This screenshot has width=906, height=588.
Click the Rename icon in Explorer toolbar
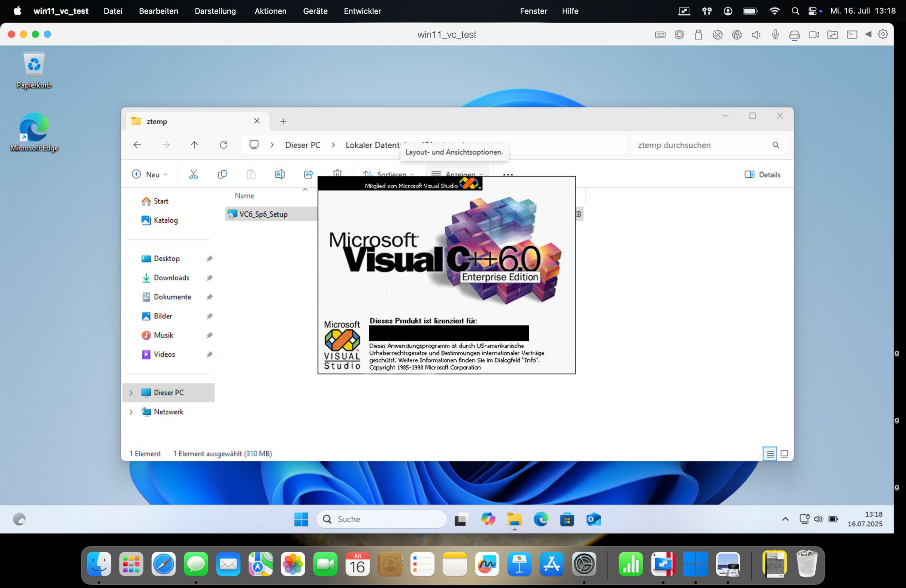tap(280, 175)
